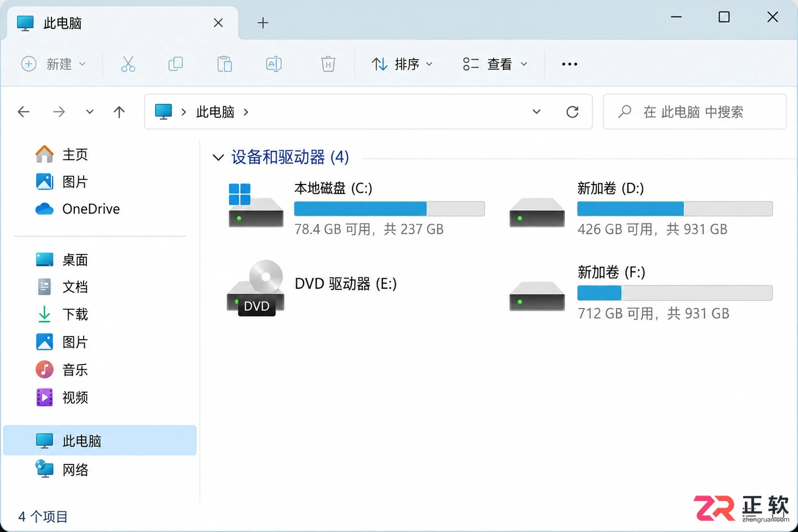Open 文档 in the sidebar
Image resolution: width=798 pixels, height=532 pixels.
62,287
